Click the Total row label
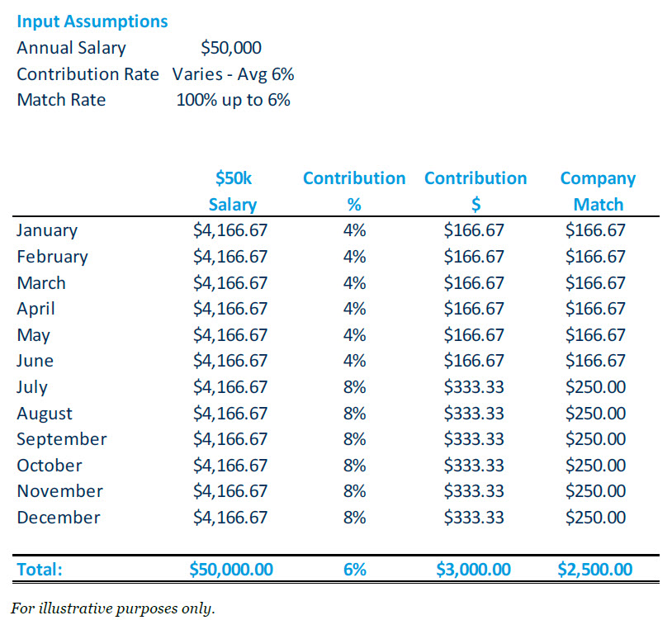This screenshot has height=620, width=672. click(x=40, y=569)
